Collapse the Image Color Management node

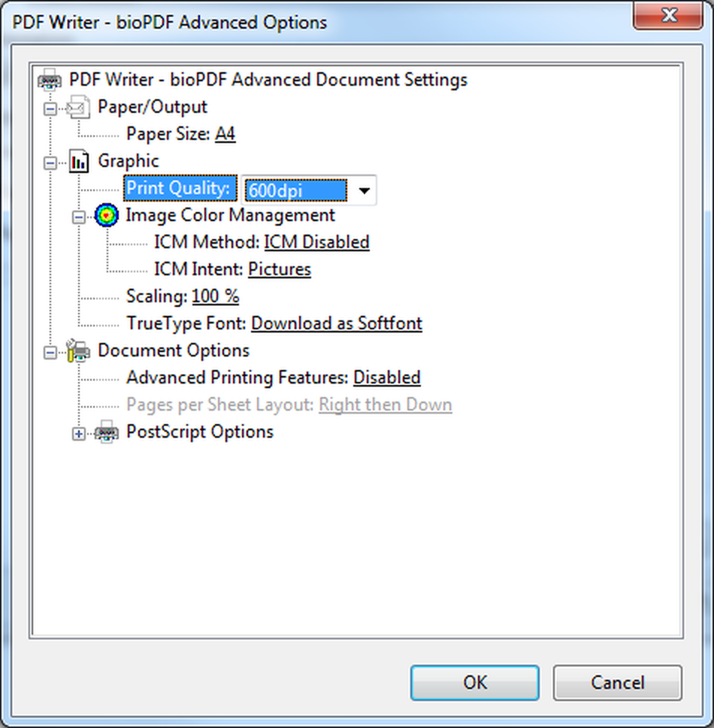coord(79,217)
